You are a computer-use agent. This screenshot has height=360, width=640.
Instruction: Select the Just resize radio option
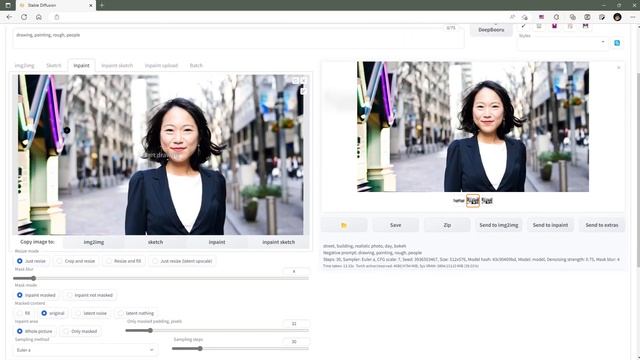(x=31, y=261)
